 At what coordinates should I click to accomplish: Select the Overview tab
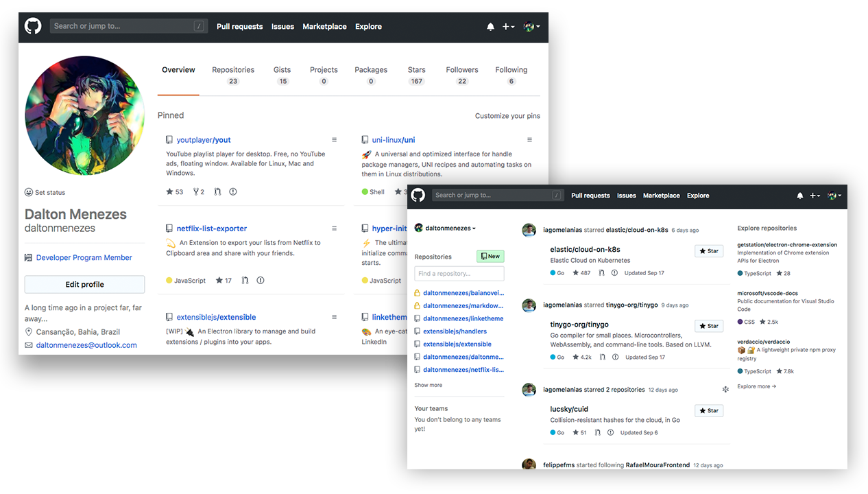tap(178, 70)
